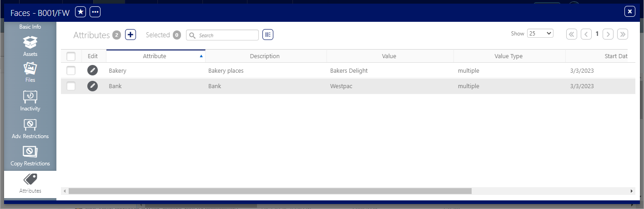Sort by the Attribute column header
This screenshot has height=209, width=644.
pyautogui.click(x=155, y=56)
